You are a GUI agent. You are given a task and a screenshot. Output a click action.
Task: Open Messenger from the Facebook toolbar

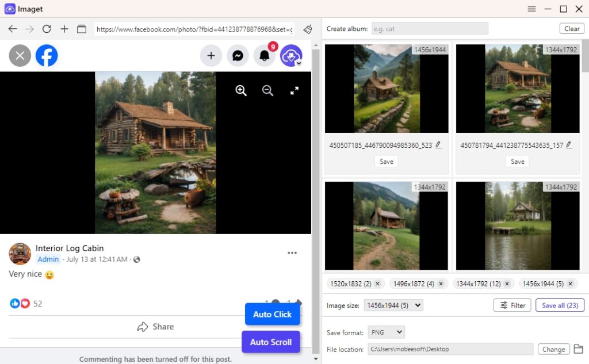coord(238,56)
